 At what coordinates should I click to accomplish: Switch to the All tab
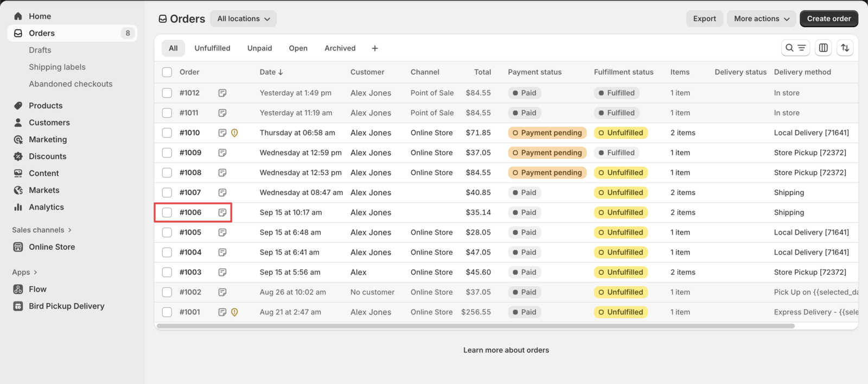point(173,48)
